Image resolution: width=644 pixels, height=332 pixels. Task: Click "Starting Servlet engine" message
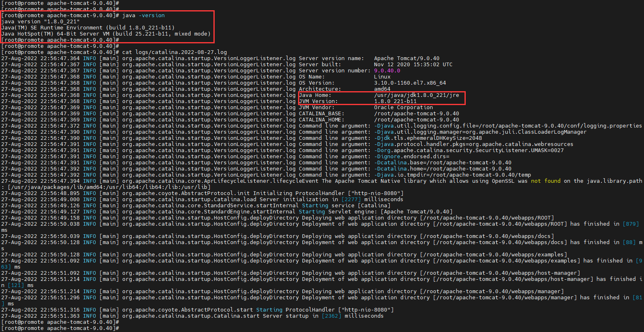click(376, 212)
